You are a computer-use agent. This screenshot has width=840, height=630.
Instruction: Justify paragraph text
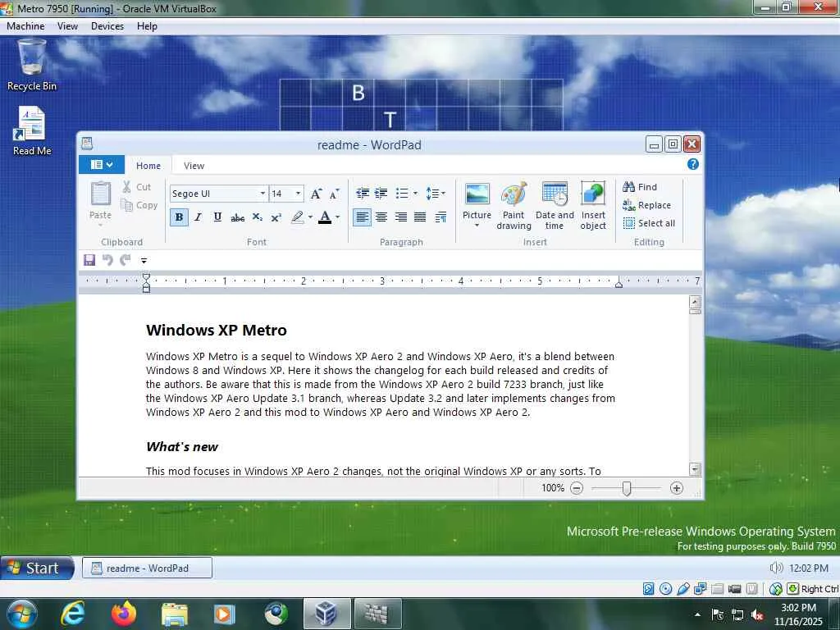[420, 217]
